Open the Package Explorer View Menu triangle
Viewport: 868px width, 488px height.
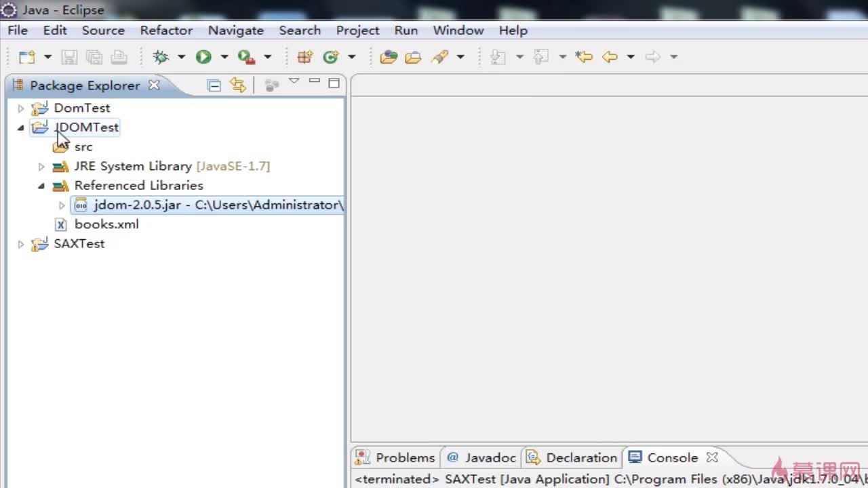[x=294, y=82]
